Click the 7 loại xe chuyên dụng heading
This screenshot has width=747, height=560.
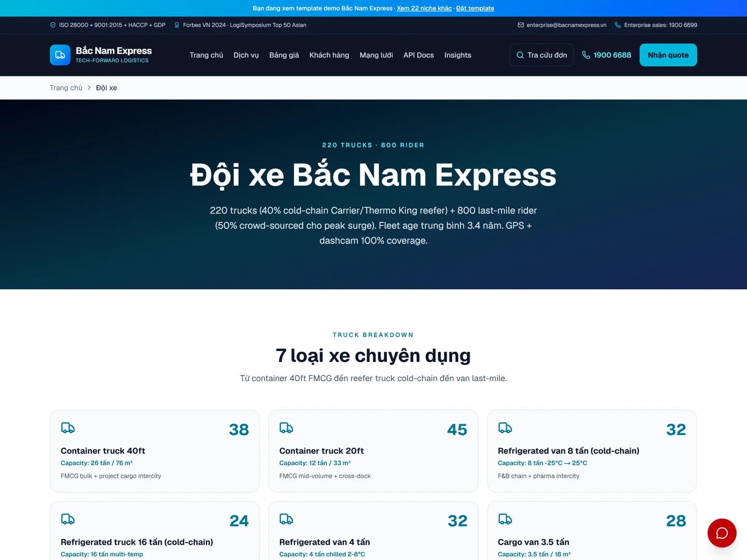point(374,356)
